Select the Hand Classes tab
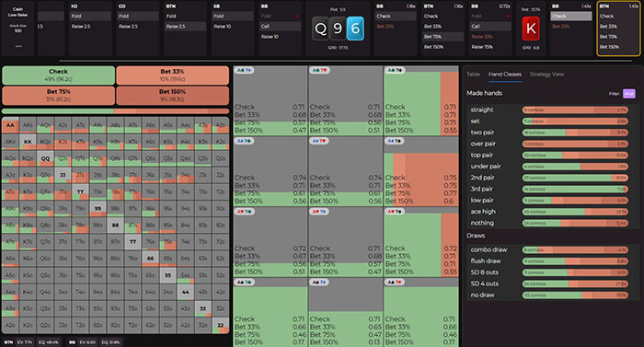644x347 pixels. [x=505, y=75]
